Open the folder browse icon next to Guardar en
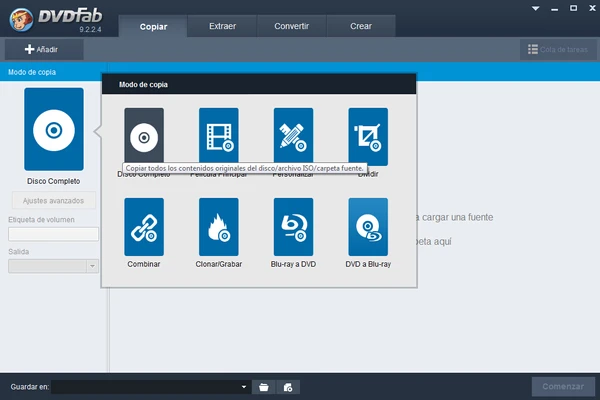 click(264, 387)
